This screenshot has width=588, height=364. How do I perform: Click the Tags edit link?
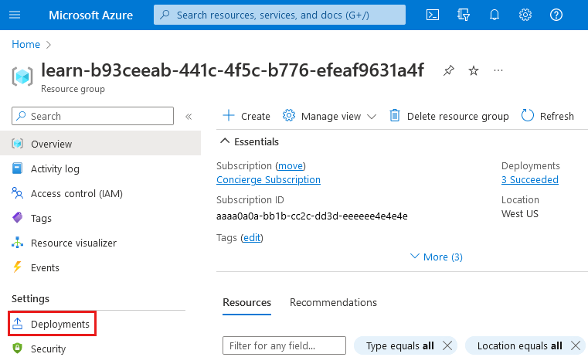point(252,238)
